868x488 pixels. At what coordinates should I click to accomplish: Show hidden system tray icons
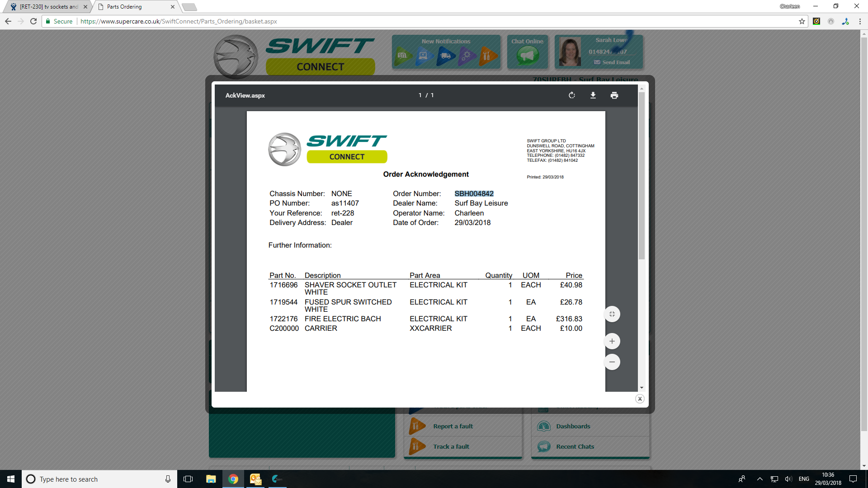(x=760, y=479)
